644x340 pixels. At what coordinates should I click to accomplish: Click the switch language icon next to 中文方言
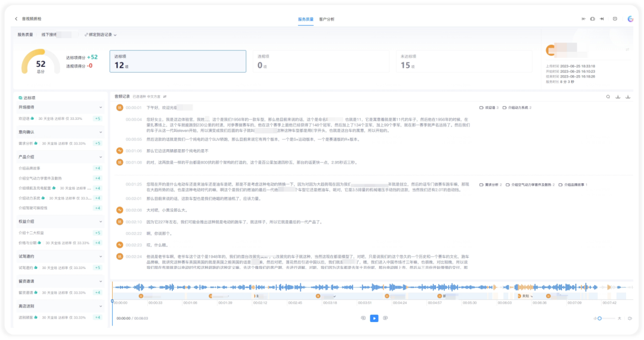pyautogui.click(x=165, y=97)
